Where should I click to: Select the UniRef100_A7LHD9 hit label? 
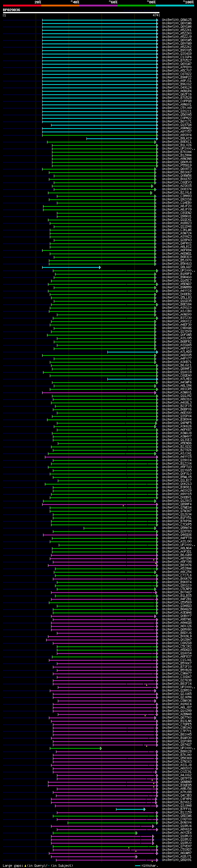177,352
